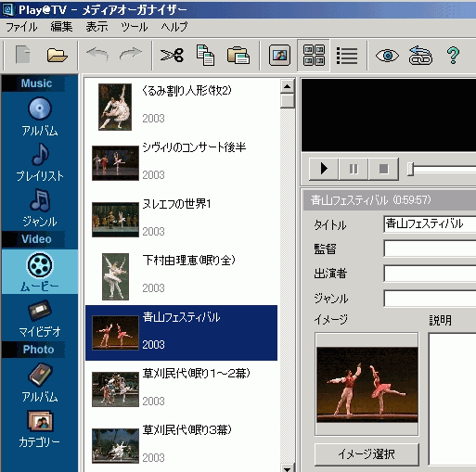This screenshot has width=476, height=472.
Task: Click 青山フェスティバル title in movie list
Action: pyautogui.click(x=181, y=317)
